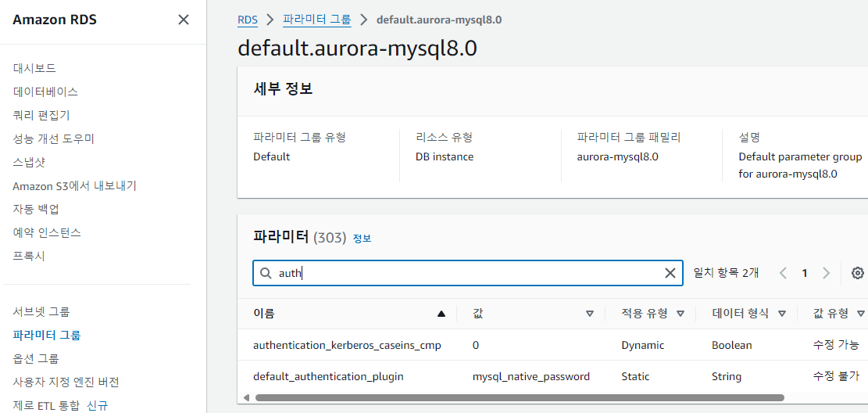Click 파라미터 그룹 breadcrumb link
The image size is (868, 413).
316,20
